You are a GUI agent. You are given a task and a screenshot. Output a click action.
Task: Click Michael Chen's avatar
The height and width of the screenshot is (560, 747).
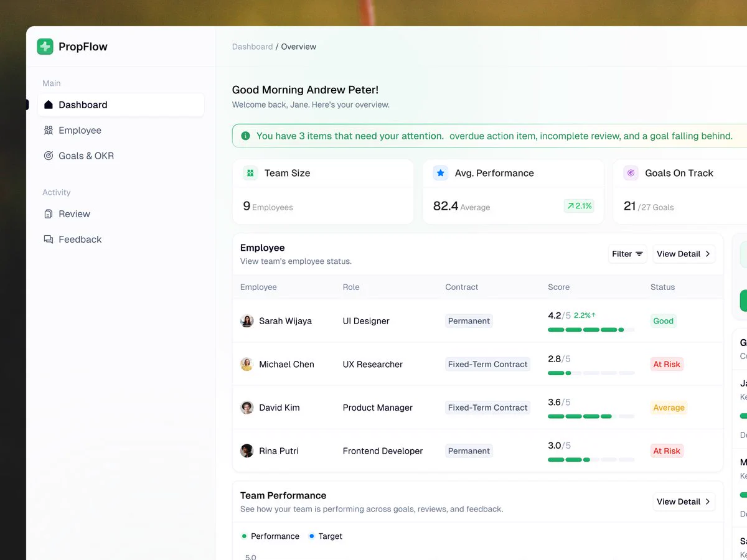pos(247,364)
